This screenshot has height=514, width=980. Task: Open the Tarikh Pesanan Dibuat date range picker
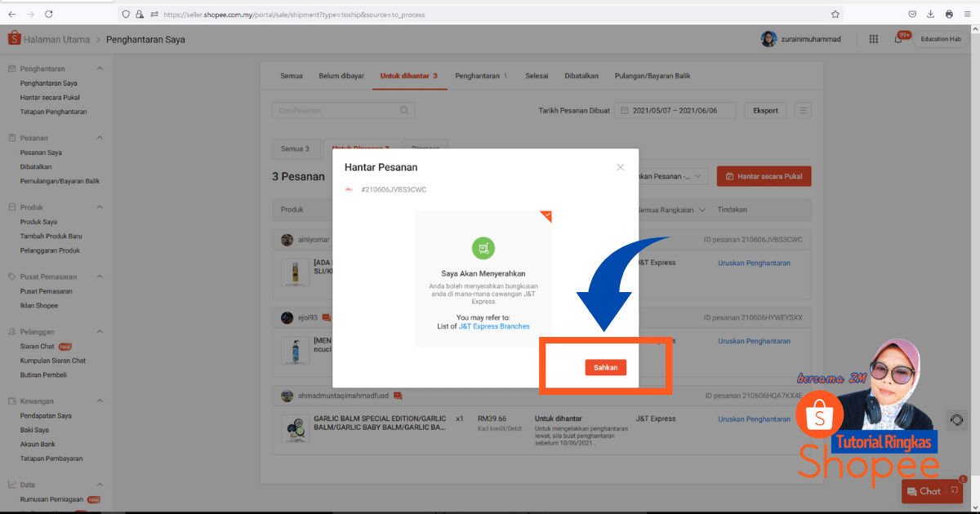coord(675,110)
